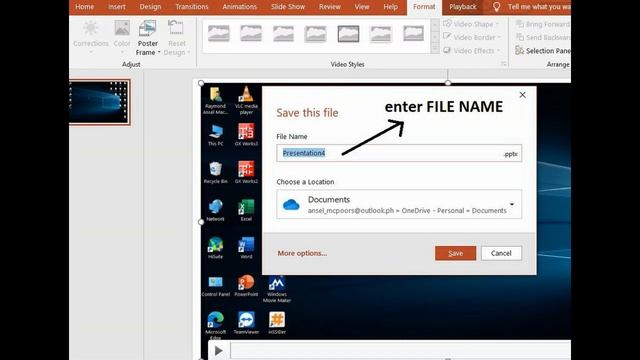Select the Format ribbon tab
640x360 pixels.
(x=424, y=7)
